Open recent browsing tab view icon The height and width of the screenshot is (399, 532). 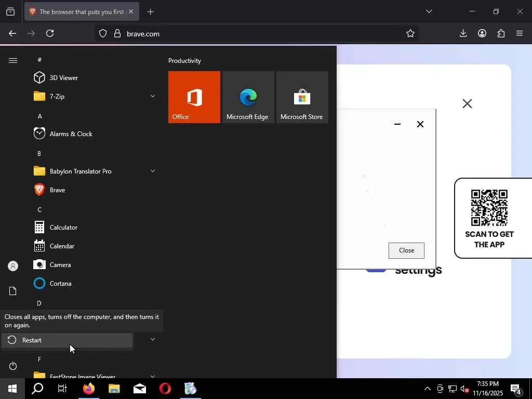(10, 12)
